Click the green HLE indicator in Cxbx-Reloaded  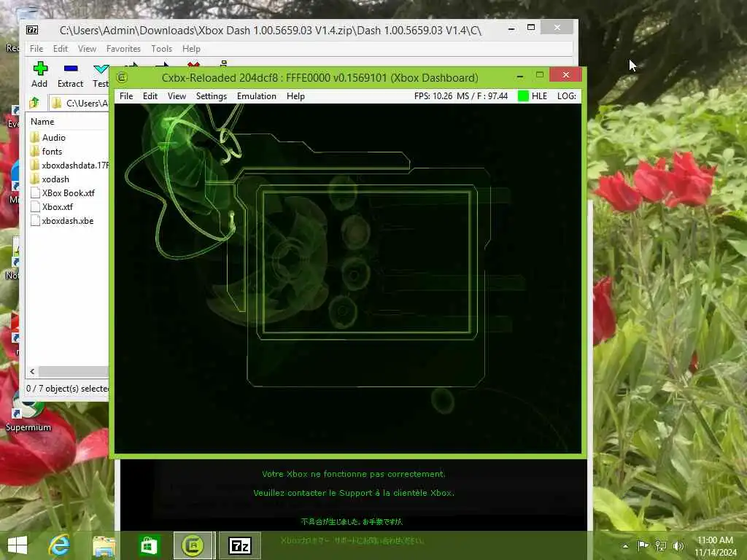(x=523, y=96)
